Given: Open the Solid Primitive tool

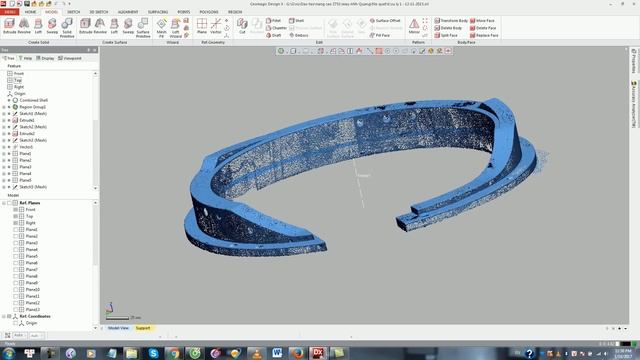Looking at the screenshot, I should pos(67,28).
